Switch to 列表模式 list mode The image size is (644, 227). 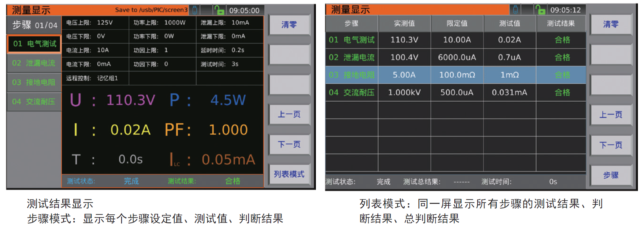(289, 174)
